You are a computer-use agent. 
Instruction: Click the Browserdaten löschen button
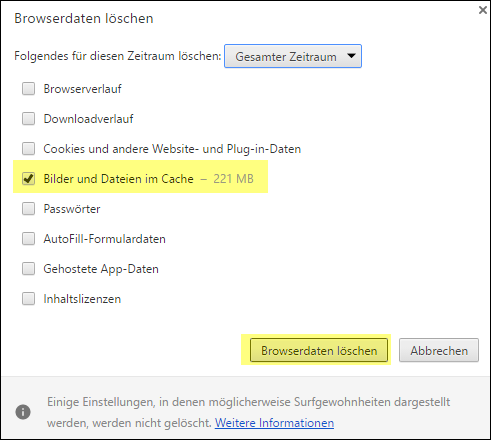point(319,350)
